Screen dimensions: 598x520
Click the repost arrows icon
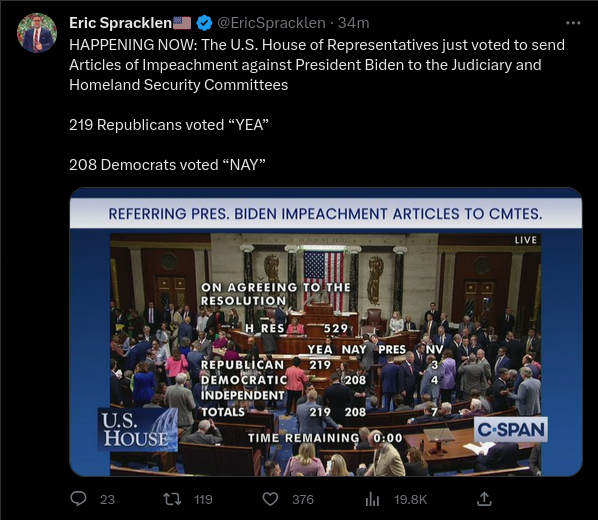tap(172, 499)
